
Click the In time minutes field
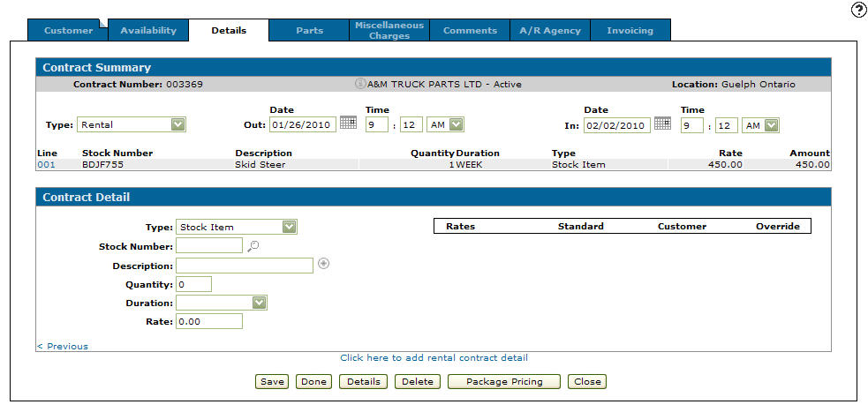pos(727,125)
